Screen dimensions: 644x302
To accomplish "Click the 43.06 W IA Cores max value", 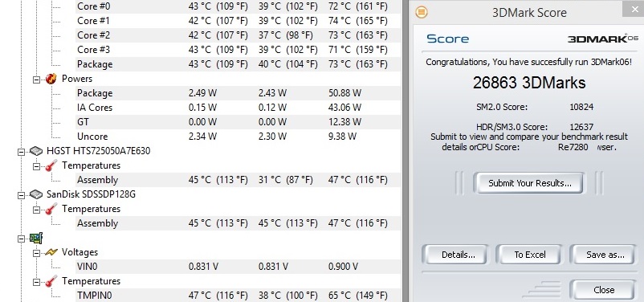I will click(x=344, y=108).
